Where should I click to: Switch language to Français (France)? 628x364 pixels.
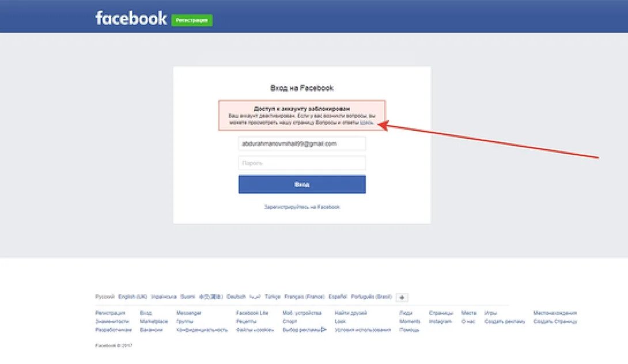[x=304, y=297]
